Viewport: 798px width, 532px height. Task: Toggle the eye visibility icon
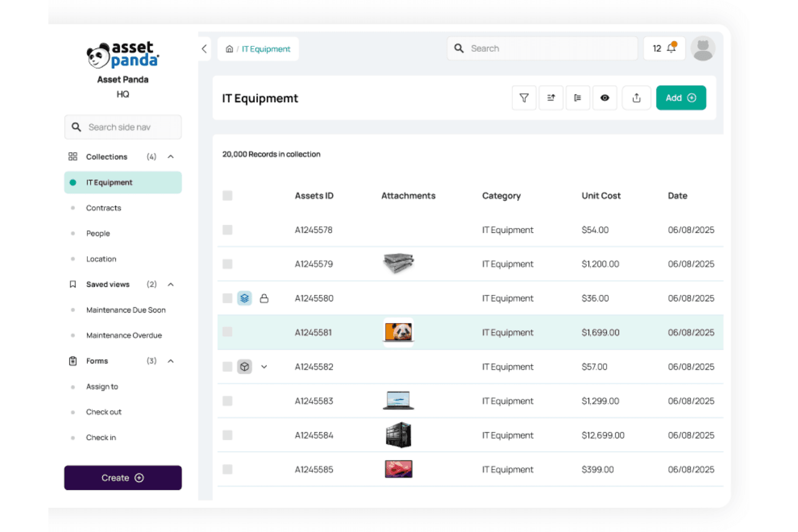pos(604,98)
